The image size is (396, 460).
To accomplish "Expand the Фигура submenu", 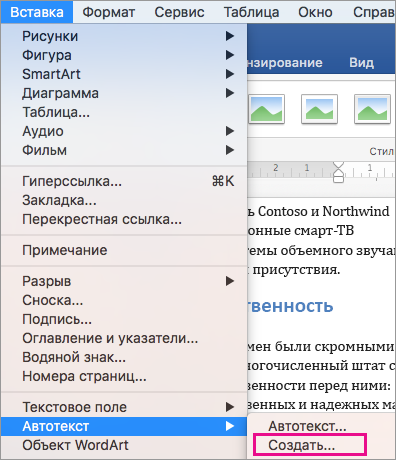I will (124, 55).
